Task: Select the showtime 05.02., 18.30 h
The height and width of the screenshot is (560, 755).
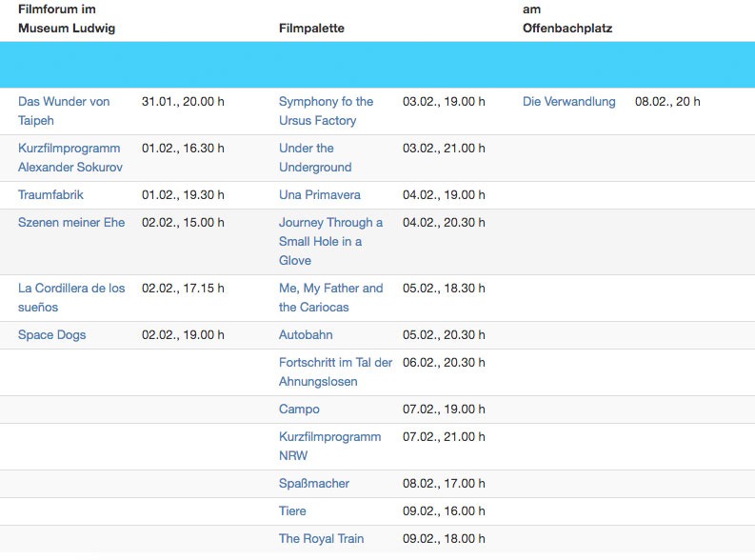Action: tap(444, 289)
